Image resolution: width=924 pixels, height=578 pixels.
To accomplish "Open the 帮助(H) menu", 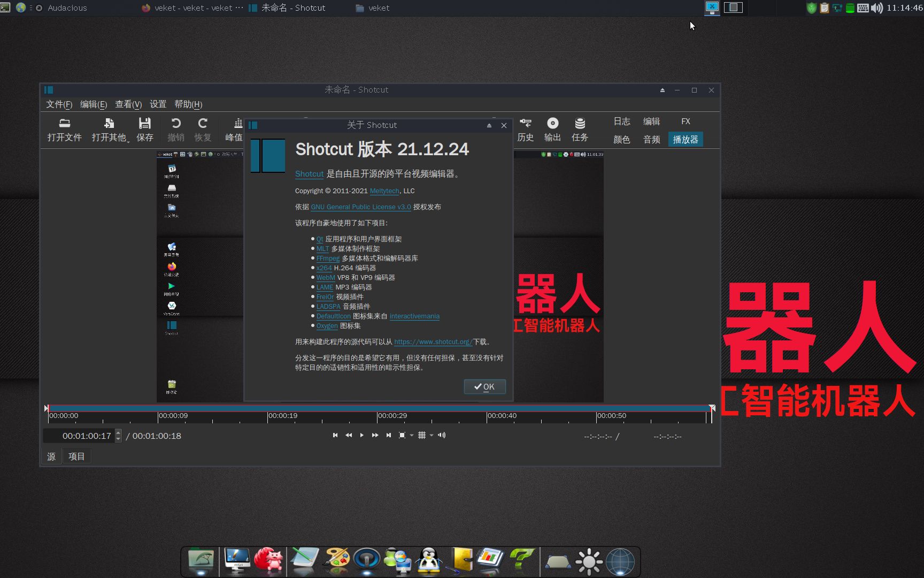I will [x=188, y=104].
